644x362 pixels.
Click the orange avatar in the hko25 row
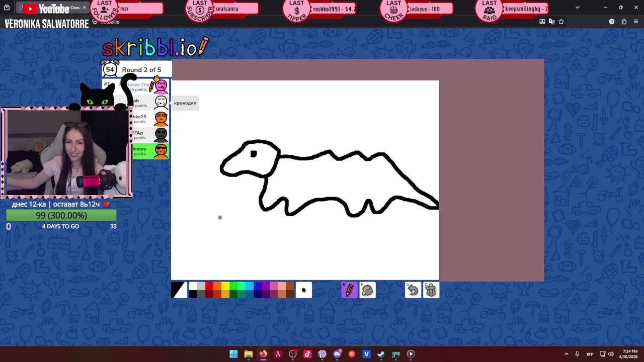pos(161,119)
